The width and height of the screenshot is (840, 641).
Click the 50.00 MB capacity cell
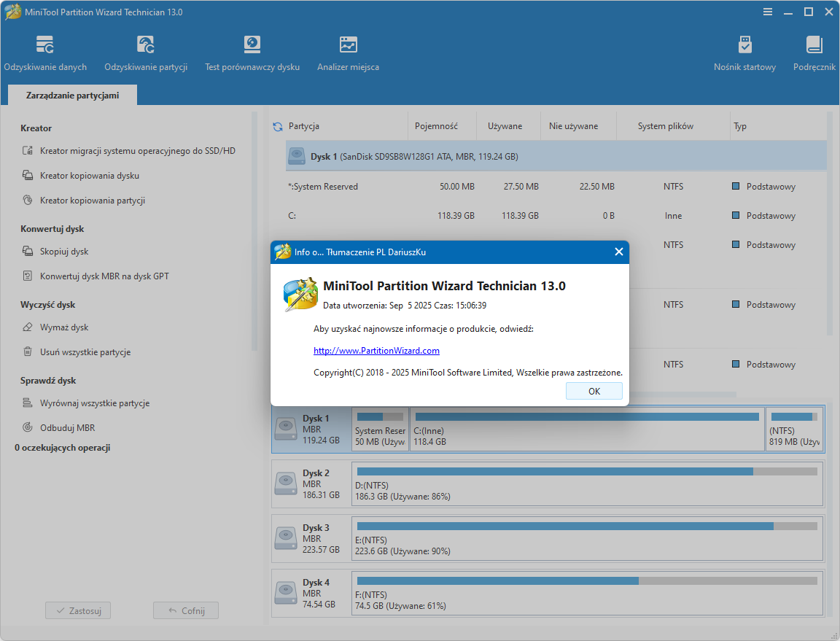click(x=457, y=187)
